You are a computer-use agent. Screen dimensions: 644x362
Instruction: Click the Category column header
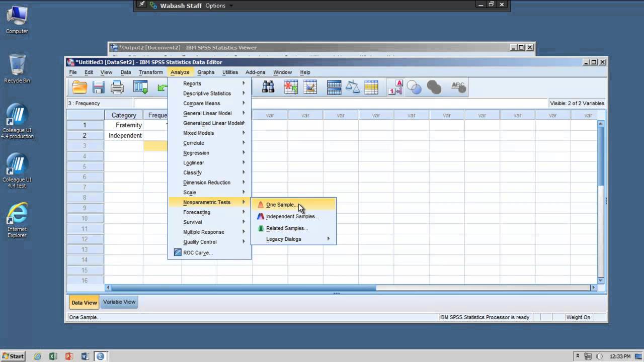pyautogui.click(x=124, y=115)
